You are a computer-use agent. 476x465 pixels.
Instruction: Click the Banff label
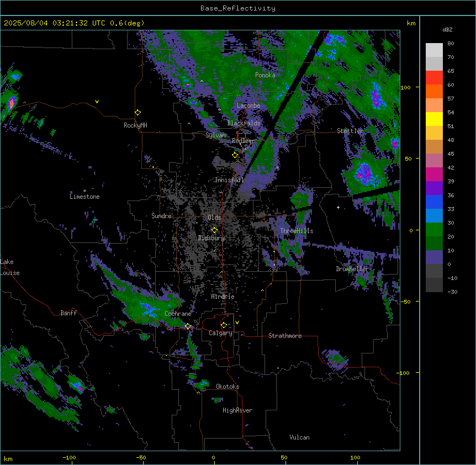68,313
